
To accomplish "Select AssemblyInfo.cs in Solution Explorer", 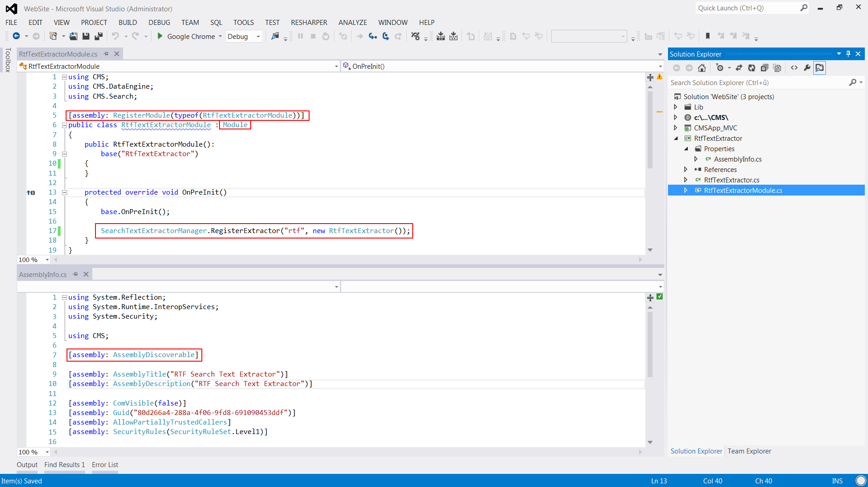I will coord(738,159).
